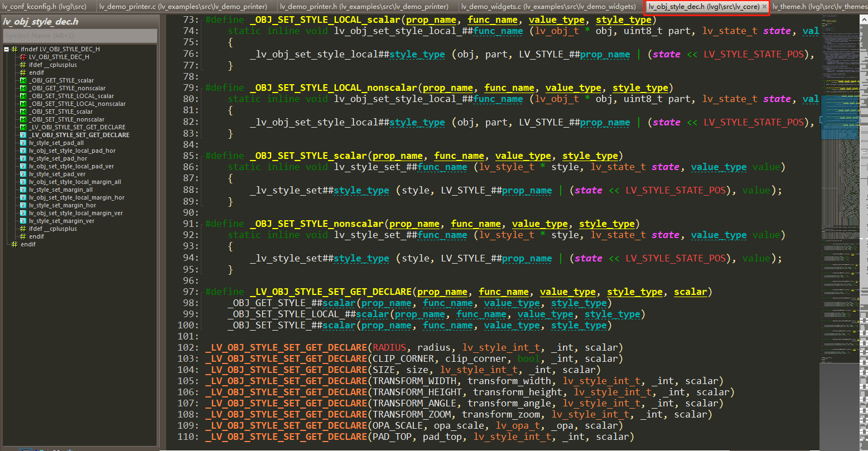Open the lv_demo_printer.h tab
This screenshot has width=868, height=451.
click(364, 7)
